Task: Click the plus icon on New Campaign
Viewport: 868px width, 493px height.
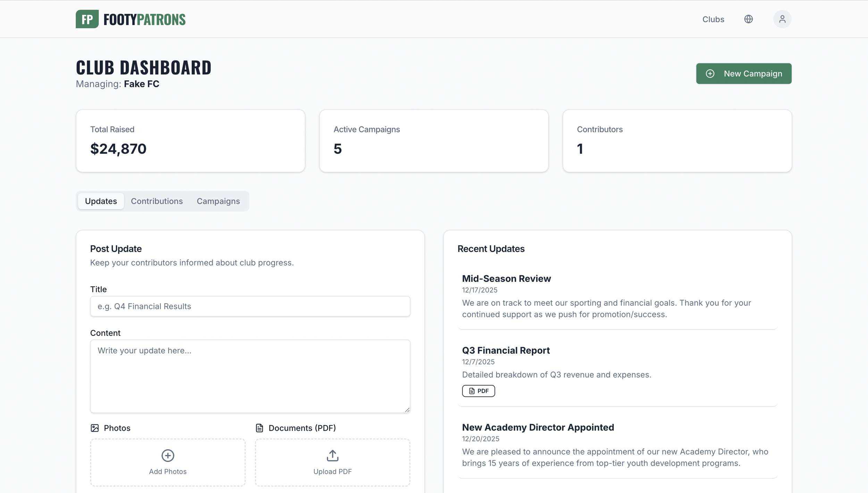Action: click(x=710, y=73)
